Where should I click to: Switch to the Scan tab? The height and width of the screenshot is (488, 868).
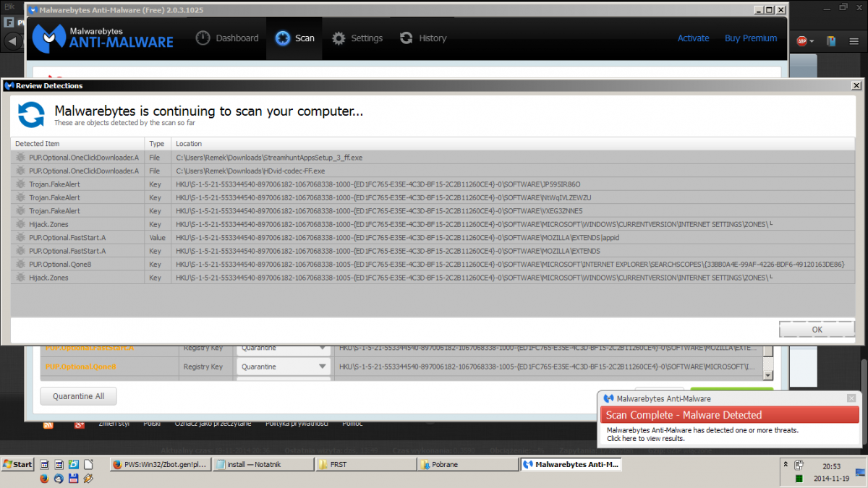294,38
